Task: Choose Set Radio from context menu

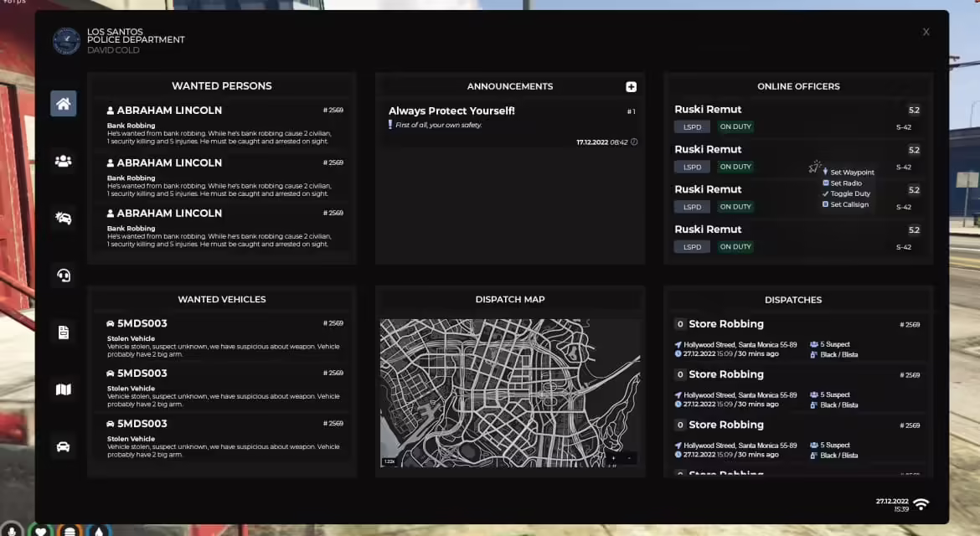Action: click(x=845, y=183)
